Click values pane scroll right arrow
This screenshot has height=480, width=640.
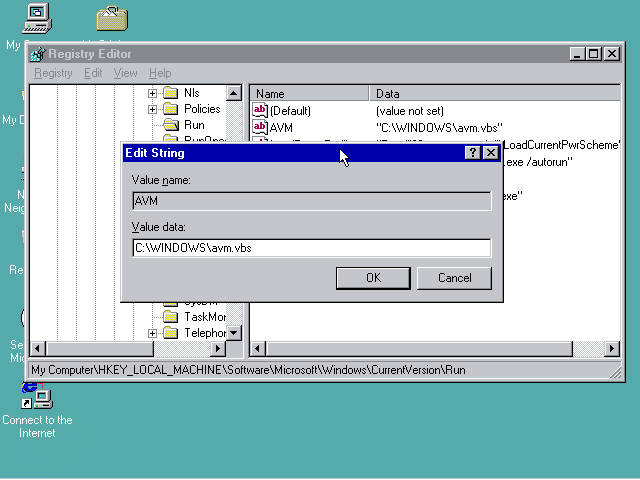(611, 349)
